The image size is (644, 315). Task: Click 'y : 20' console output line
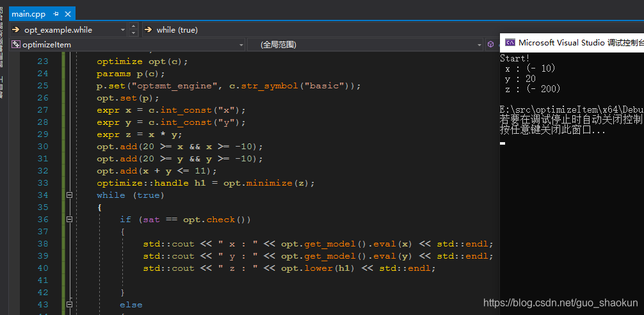[x=520, y=79]
